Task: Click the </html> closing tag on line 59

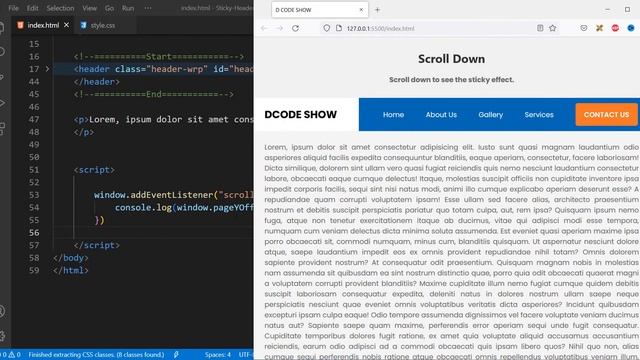Action: [71, 271]
